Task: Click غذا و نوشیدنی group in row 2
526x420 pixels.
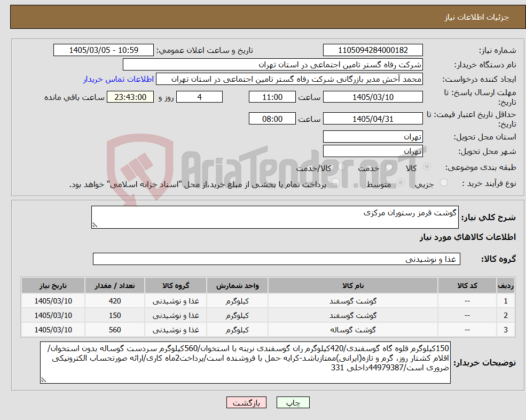Action: click(x=176, y=315)
